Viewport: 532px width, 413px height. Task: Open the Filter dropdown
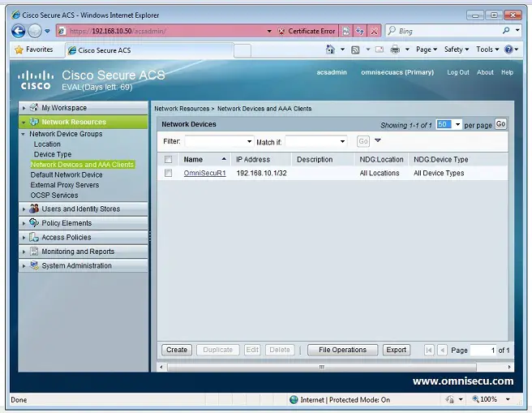coord(250,141)
